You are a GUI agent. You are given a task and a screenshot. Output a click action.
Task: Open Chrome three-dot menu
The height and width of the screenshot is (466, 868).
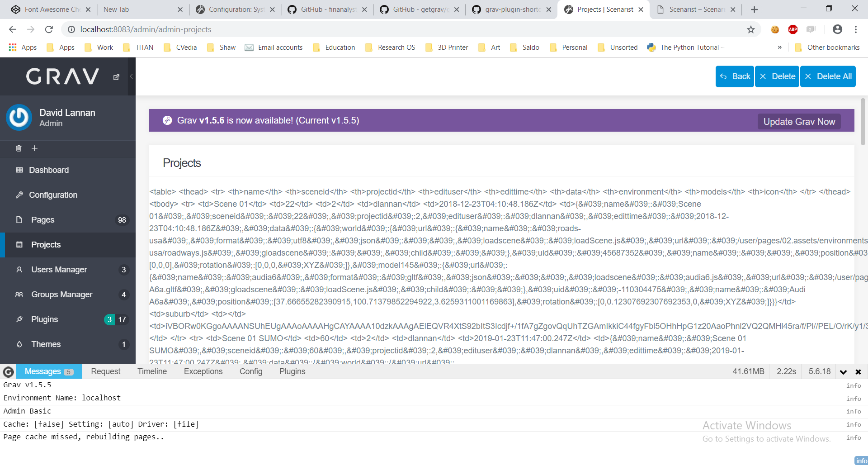[x=856, y=29]
